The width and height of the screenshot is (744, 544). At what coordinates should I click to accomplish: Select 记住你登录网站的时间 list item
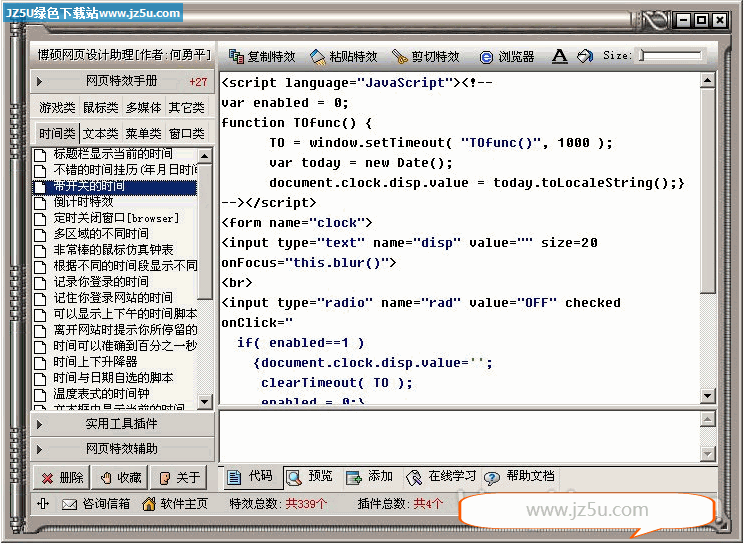tap(114, 298)
